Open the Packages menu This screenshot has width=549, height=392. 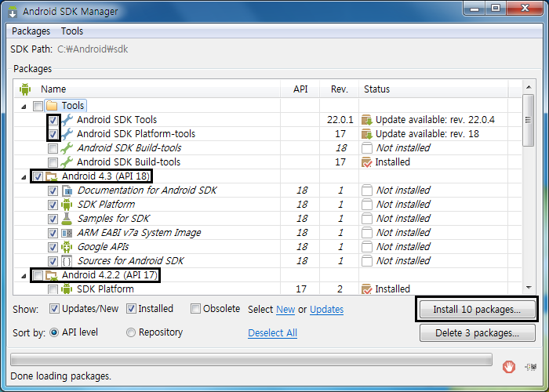coord(31,31)
